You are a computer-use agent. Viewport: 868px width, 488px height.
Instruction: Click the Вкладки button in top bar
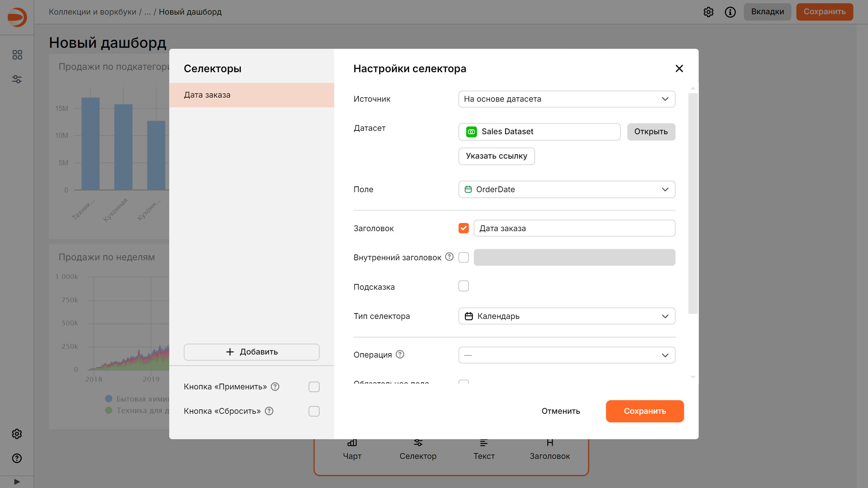767,12
